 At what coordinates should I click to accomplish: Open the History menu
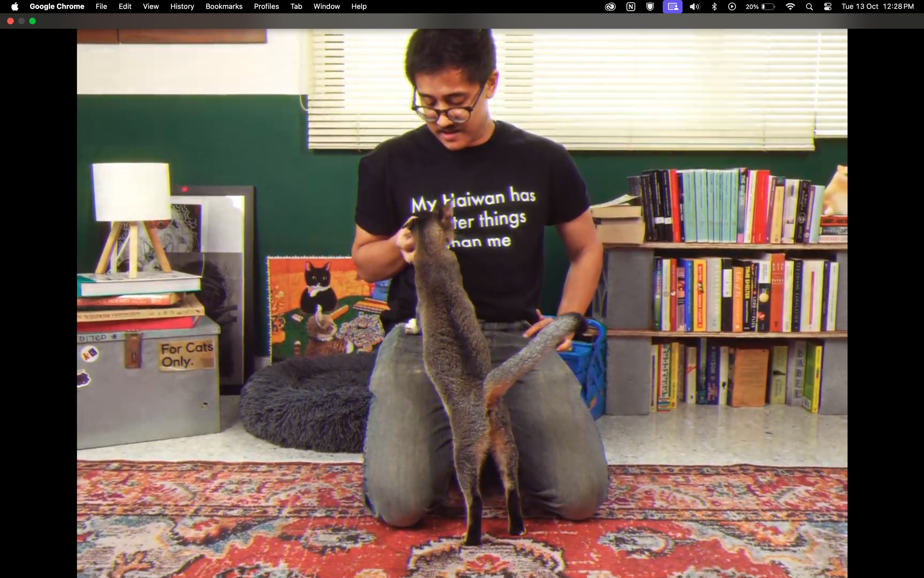pyautogui.click(x=182, y=7)
